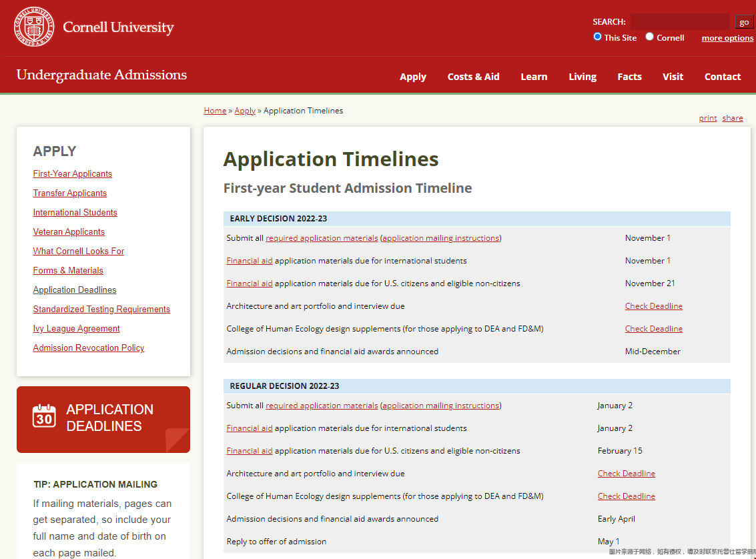Screen dimensions: 756x559
Task: Open application mailing instructions link under Early Decision
Action: (x=440, y=238)
